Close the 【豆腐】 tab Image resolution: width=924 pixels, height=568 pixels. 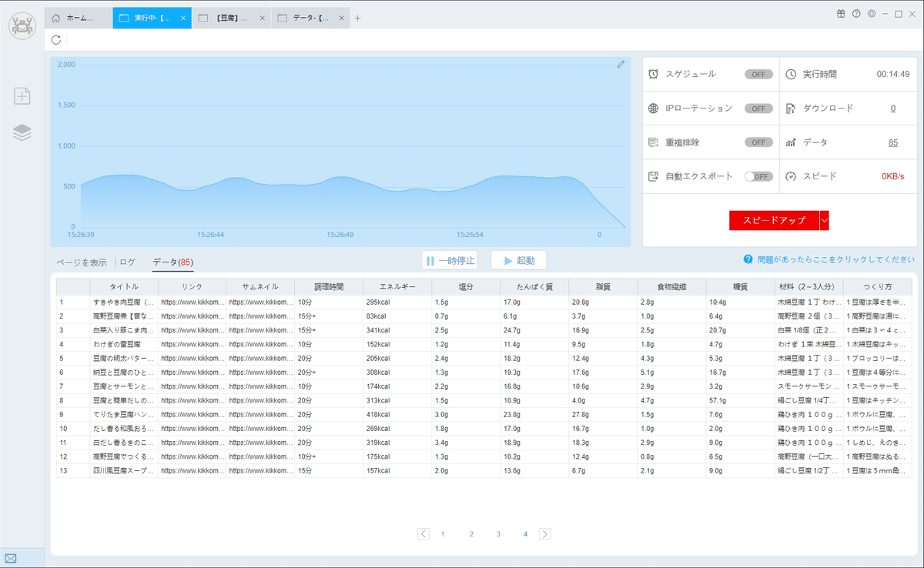pyautogui.click(x=263, y=18)
